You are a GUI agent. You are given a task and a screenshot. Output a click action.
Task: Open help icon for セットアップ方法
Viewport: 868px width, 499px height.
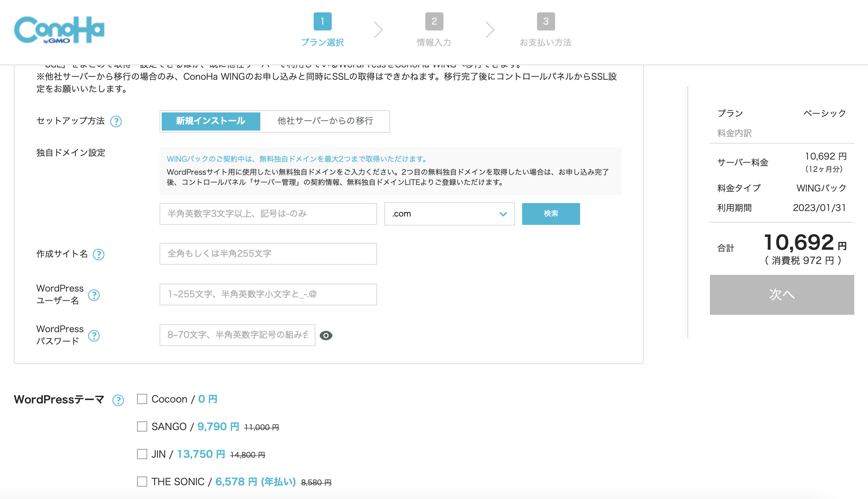pos(116,121)
